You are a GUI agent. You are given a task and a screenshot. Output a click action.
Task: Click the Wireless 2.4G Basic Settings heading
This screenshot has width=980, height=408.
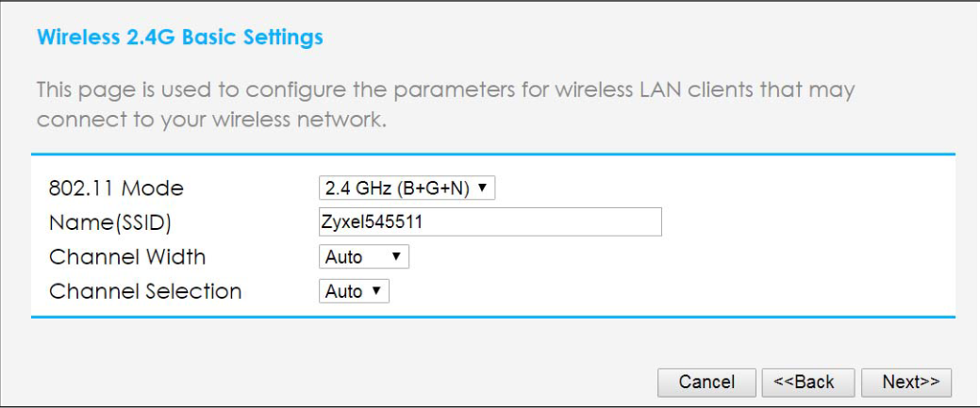click(x=179, y=39)
